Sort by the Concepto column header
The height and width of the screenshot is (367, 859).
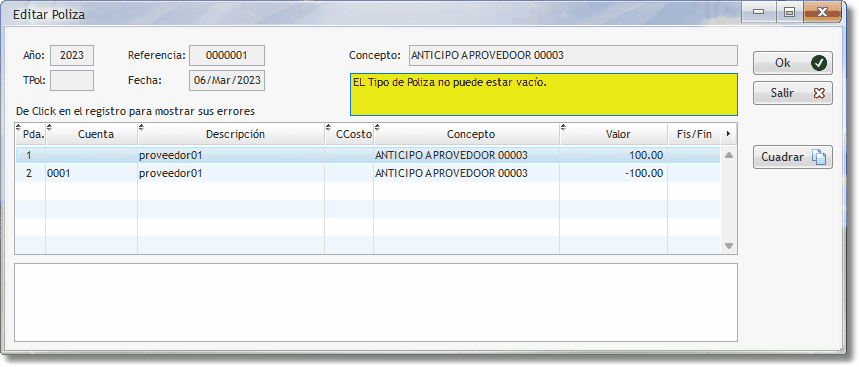(x=467, y=134)
